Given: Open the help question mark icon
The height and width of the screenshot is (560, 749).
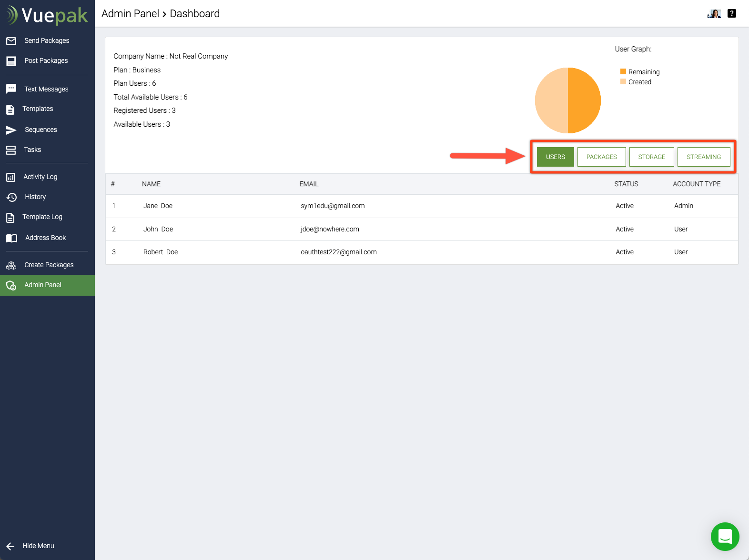Looking at the screenshot, I should [732, 14].
